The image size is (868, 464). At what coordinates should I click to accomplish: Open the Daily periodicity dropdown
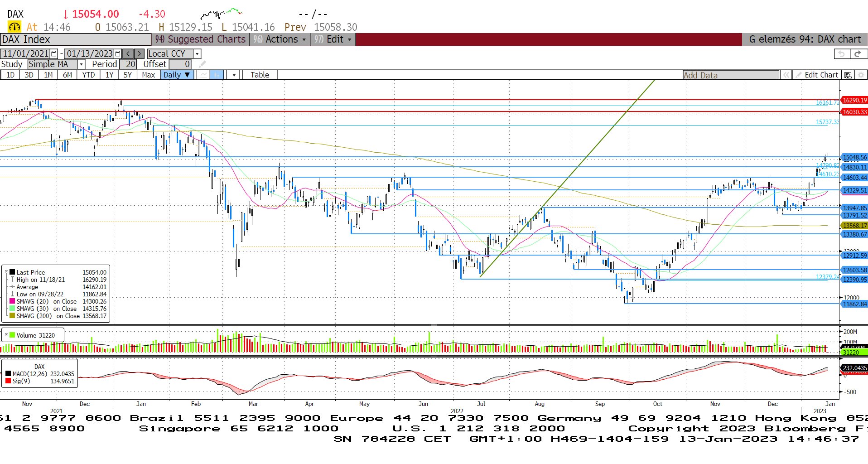click(x=177, y=75)
